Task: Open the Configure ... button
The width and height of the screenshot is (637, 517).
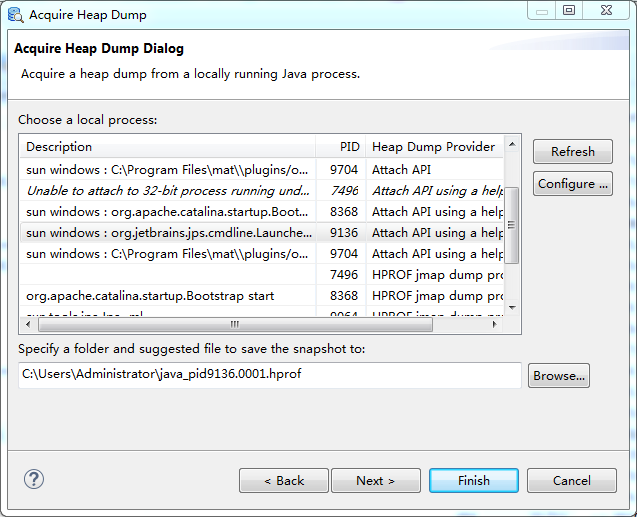Action: 572,184
